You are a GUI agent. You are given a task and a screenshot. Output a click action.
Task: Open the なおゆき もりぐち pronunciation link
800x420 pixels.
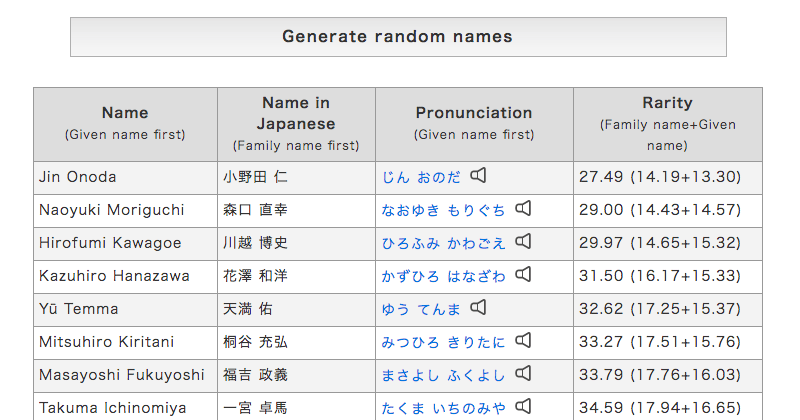(x=443, y=210)
